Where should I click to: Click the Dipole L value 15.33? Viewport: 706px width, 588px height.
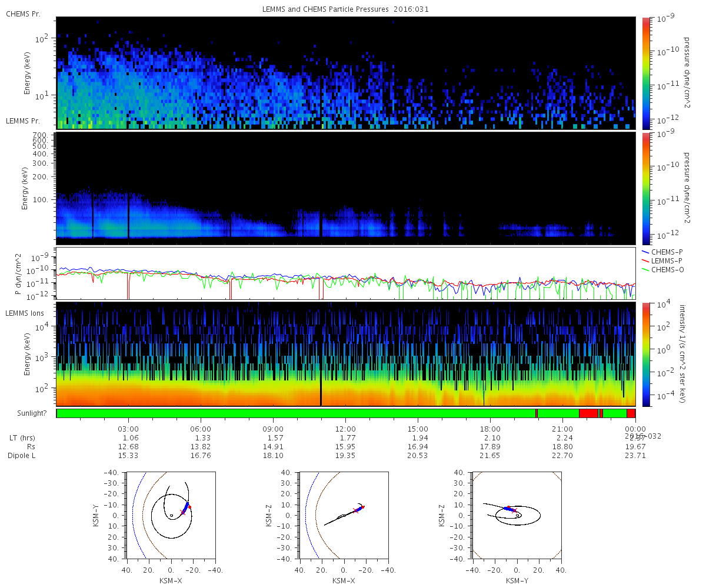(128, 456)
